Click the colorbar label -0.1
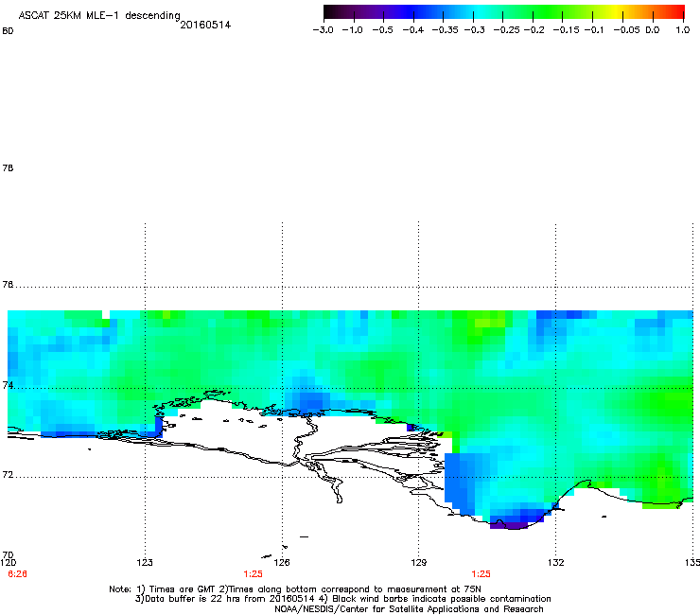The width and height of the screenshot is (700, 615). click(593, 30)
